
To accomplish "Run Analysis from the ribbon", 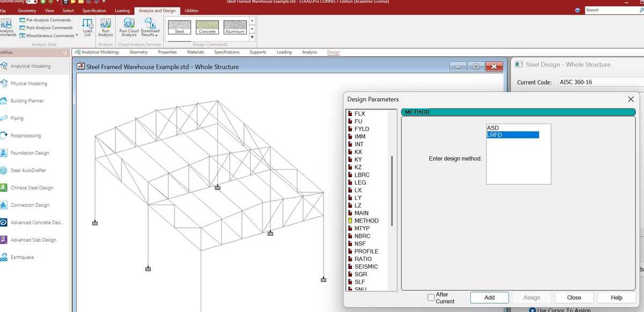I will coord(106,27).
